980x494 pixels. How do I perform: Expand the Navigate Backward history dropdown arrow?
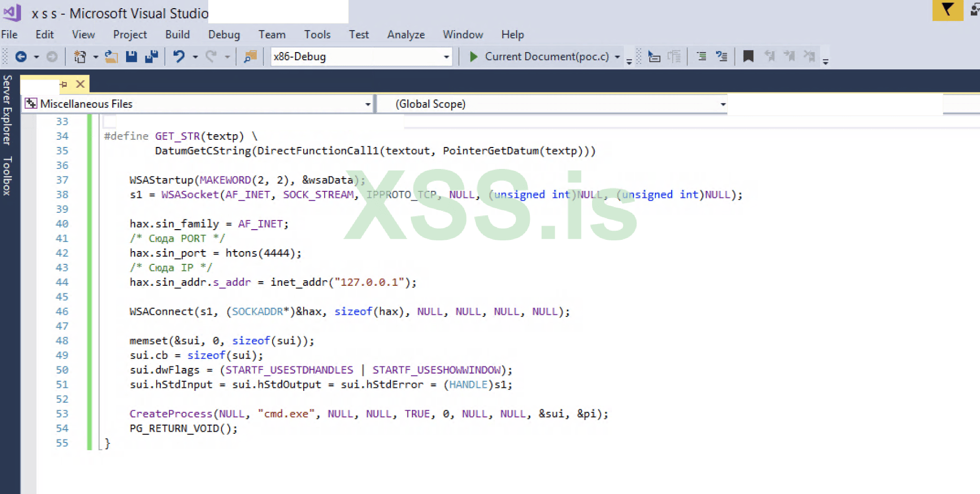click(36, 57)
